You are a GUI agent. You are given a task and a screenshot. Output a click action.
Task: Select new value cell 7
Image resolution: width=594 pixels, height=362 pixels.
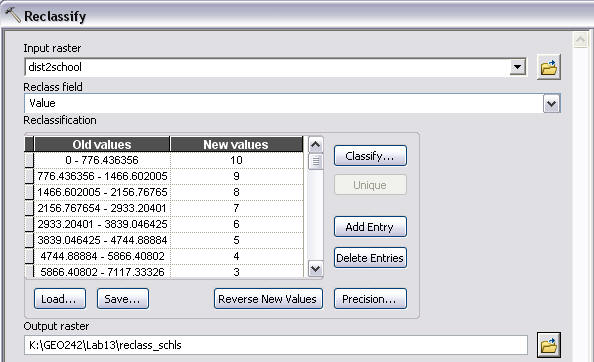pyautogui.click(x=237, y=208)
